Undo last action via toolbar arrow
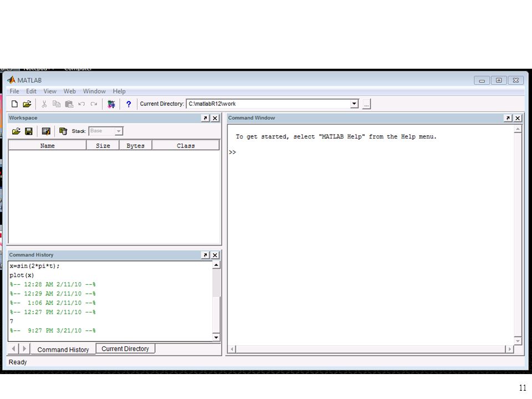This screenshot has width=532, height=399. [x=81, y=104]
